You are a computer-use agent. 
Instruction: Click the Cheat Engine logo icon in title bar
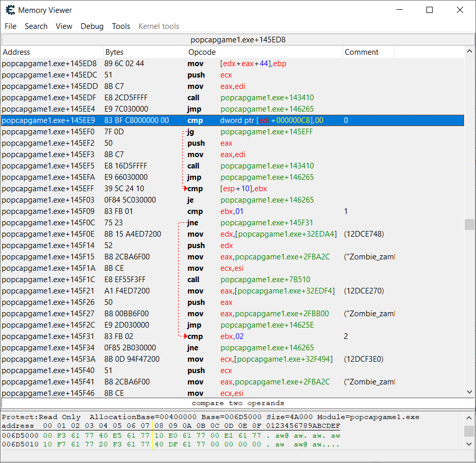10,10
